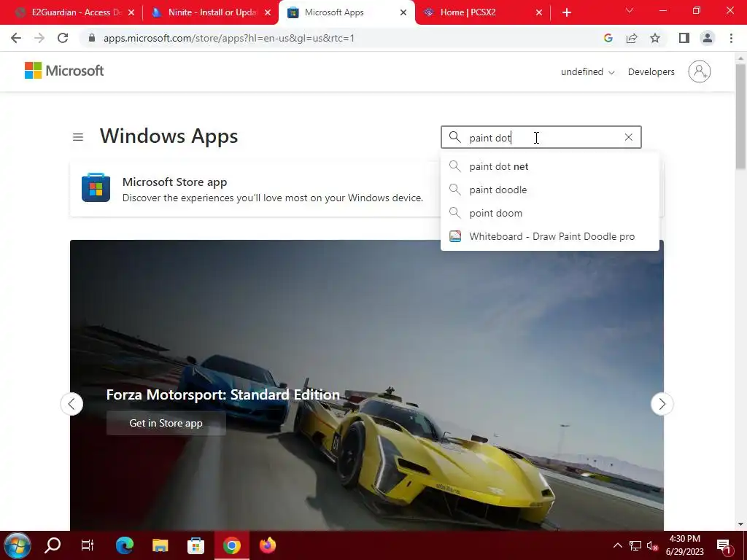
Task: Open Task View on the taskbar
Action: [x=88, y=545]
